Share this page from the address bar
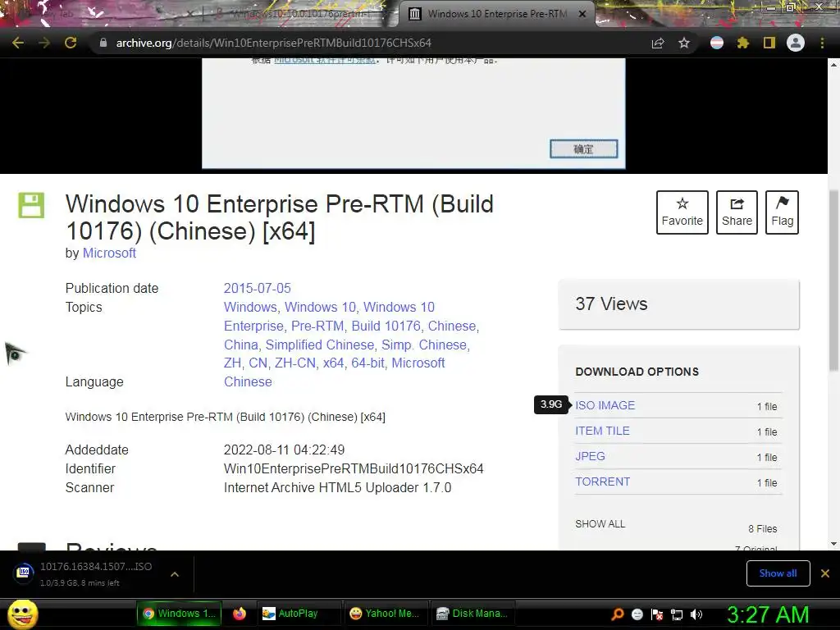The image size is (840, 630). [658, 43]
